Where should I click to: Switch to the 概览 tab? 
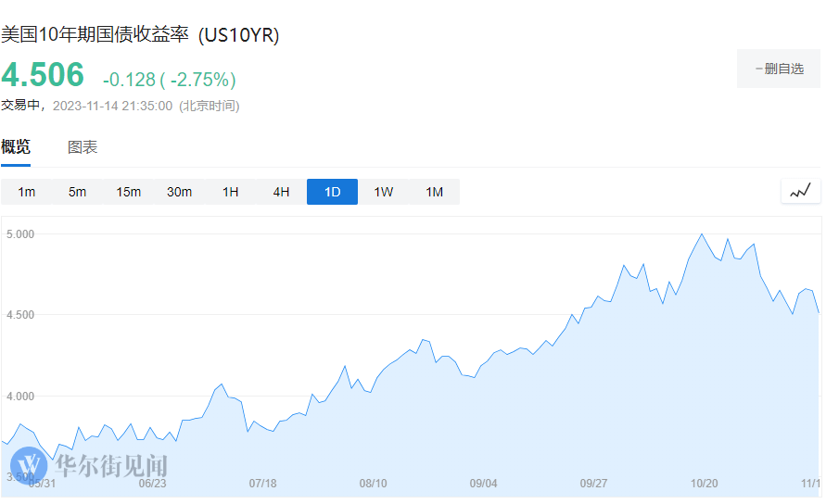pos(16,146)
